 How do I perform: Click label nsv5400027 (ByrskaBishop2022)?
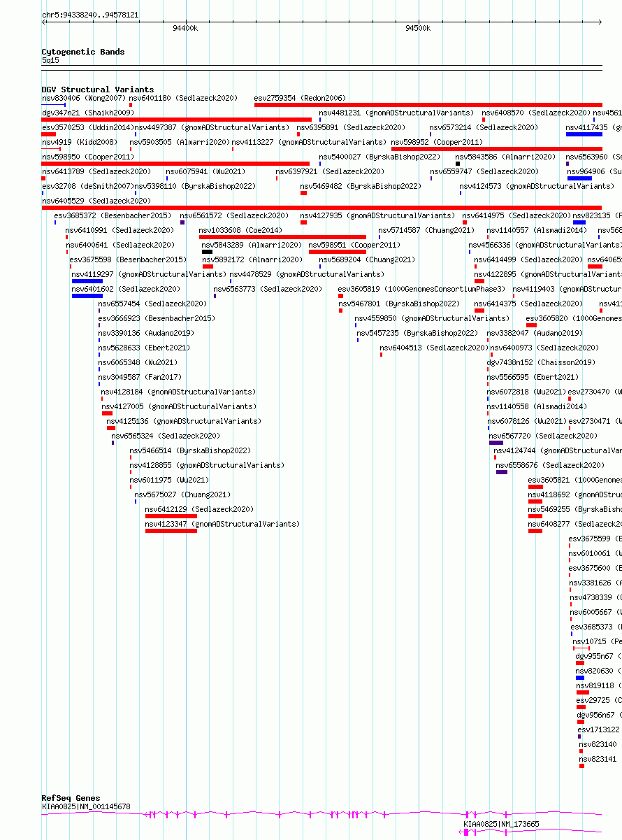click(x=379, y=157)
